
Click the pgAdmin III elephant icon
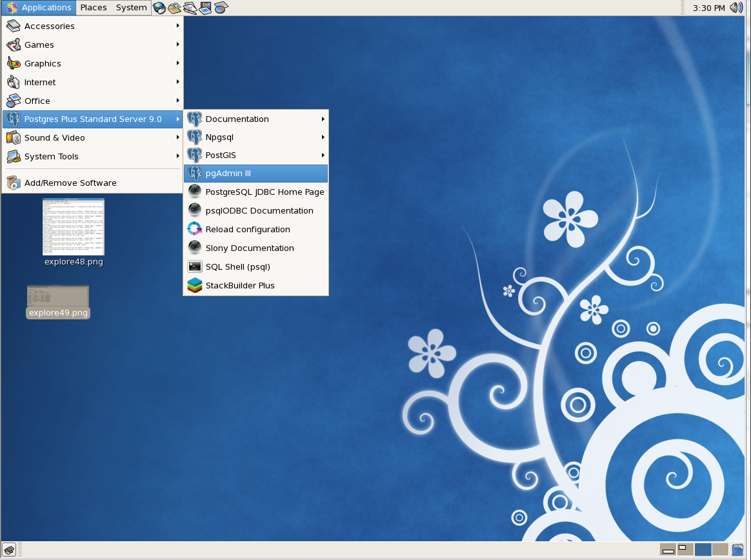194,174
